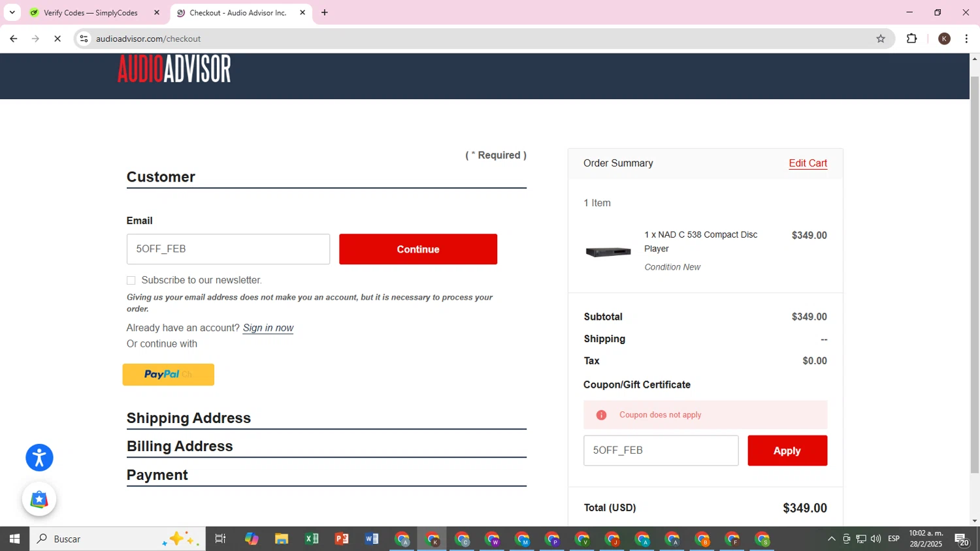Click the Subtotal $349.00 value
The height and width of the screenshot is (551, 980).
click(x=809, y=317)
